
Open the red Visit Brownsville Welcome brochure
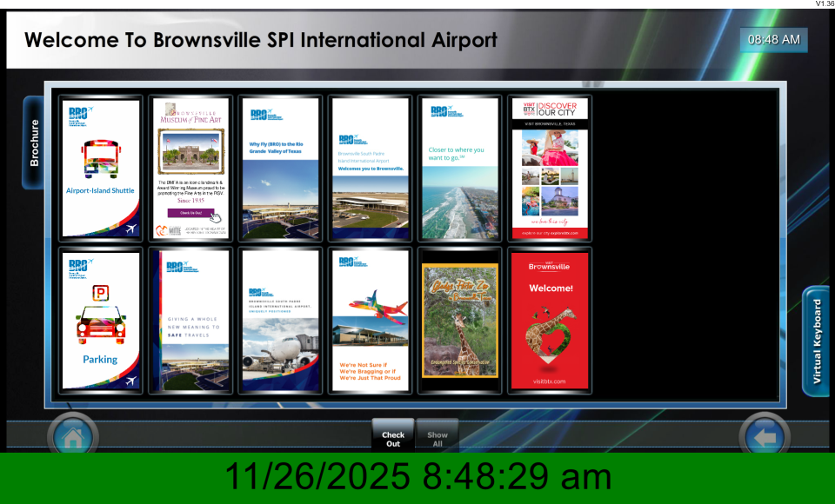point(549,321)
